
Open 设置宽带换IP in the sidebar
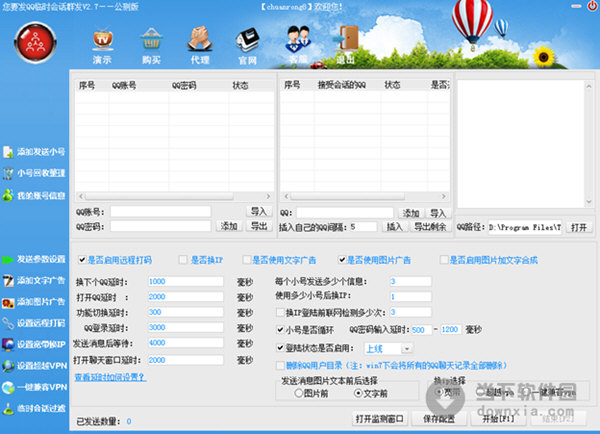click(34, 344)
